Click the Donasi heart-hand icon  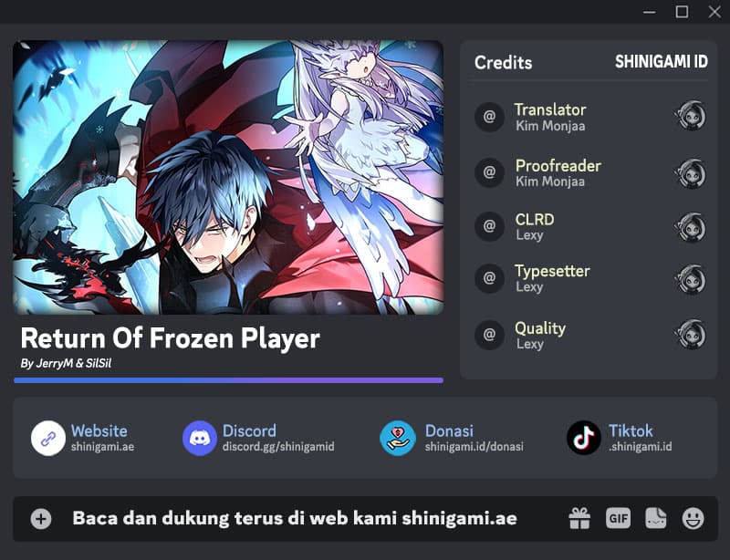398,438
